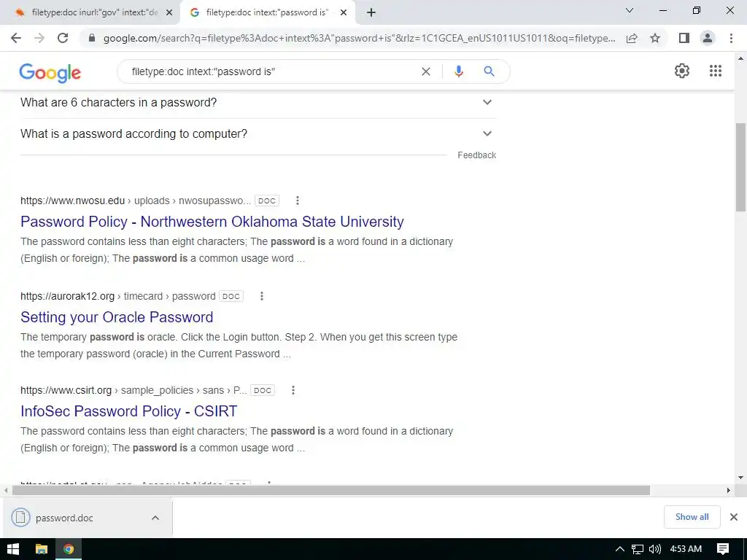Image resolution: width=747 pixels, height=560 pixels.
Task: Start voice search with microphone
Action: 458,71
